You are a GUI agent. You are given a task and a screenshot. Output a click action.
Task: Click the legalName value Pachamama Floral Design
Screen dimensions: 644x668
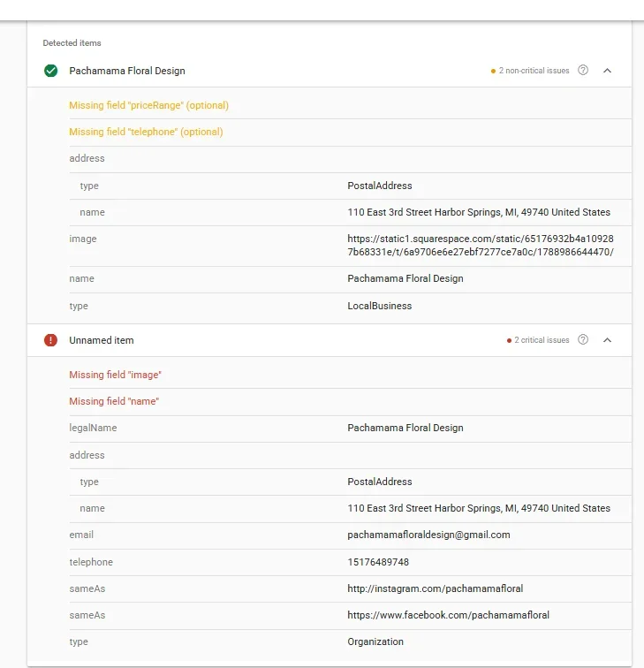pyautogui.click(x=405, y=428)
